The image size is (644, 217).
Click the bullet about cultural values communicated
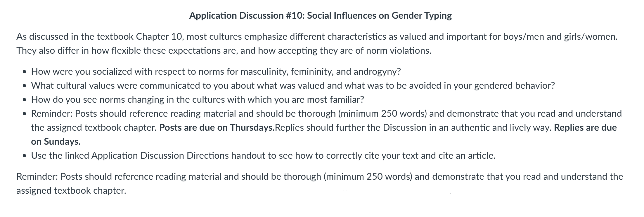(x=293, y=86)
